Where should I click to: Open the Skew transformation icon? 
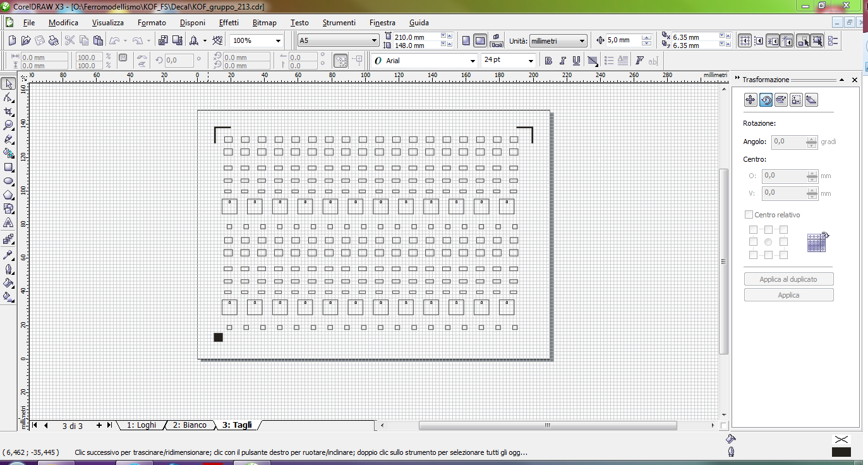(x=812, y=99)
